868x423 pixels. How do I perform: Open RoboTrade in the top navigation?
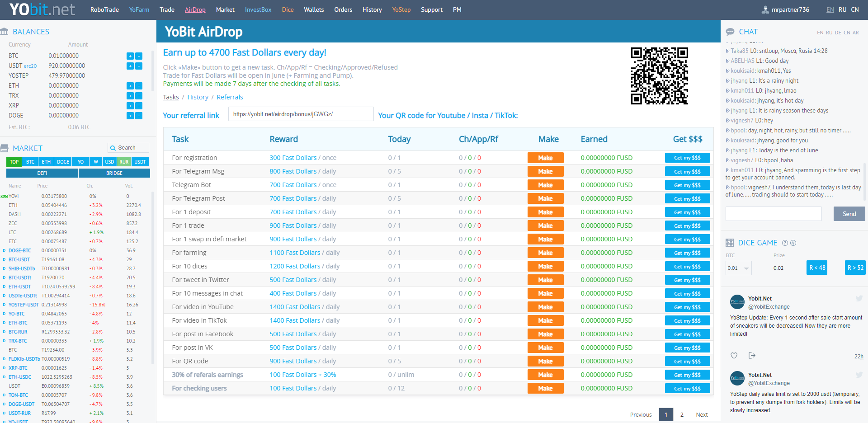tap(104, 9)
